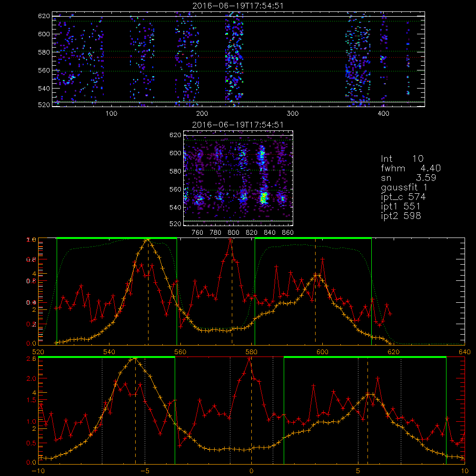Viewport: 476px width, 476px height.
Task: Click the 'sn 3.59' readout
Action: pos(408,178)
